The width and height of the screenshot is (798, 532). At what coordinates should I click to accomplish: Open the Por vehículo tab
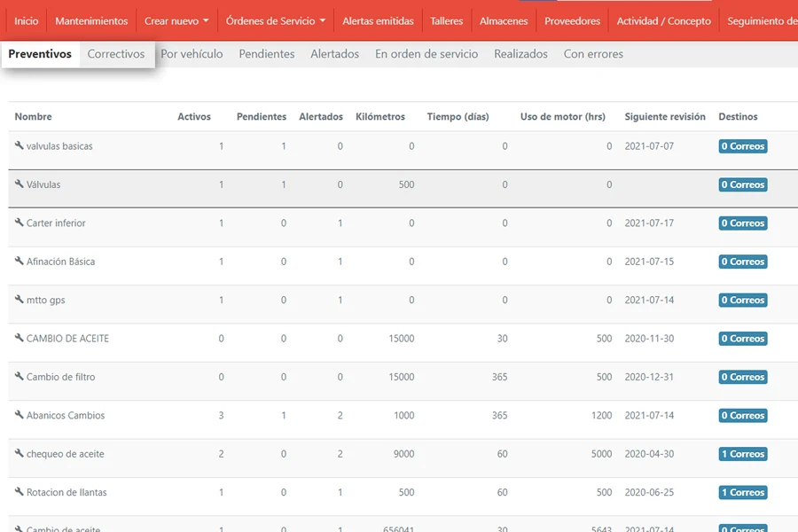[x=192, y=54]
